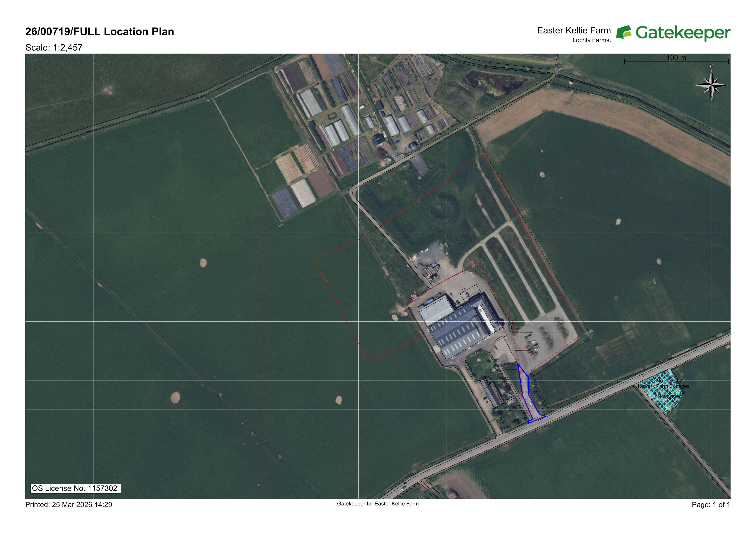Click 'Printed: 25 Mar 2026 14:29' text

[69, 505]
